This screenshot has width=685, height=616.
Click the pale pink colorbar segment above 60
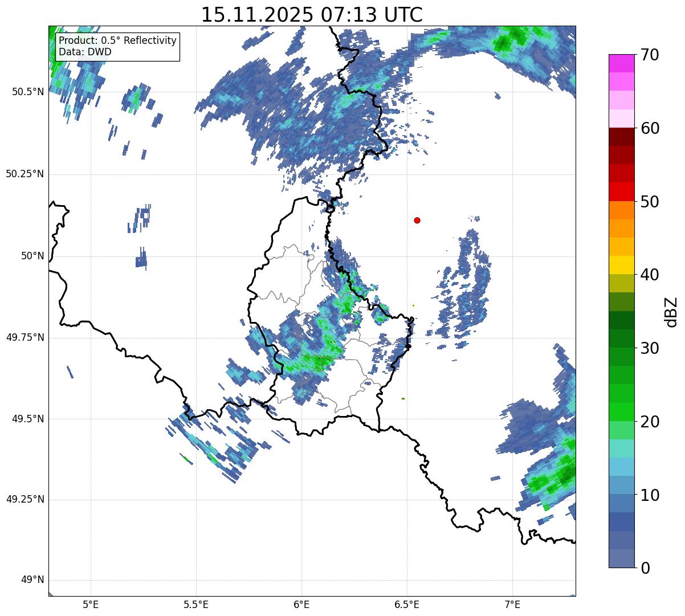(x=621, y=119)
